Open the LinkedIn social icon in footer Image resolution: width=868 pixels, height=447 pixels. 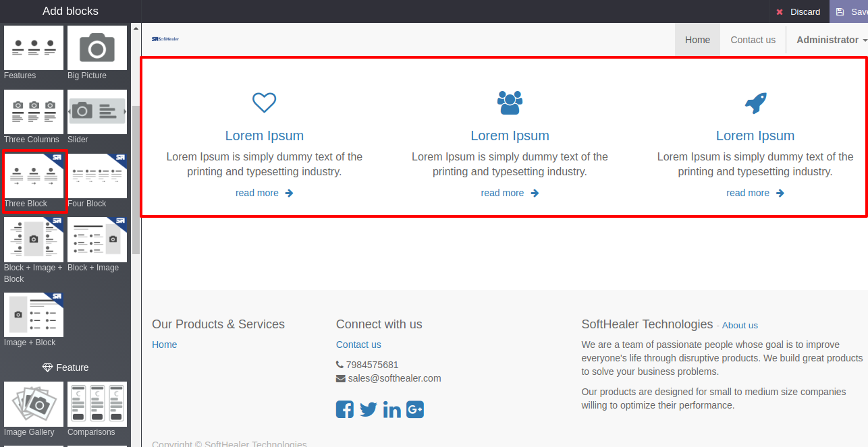(x=391, y=409)
